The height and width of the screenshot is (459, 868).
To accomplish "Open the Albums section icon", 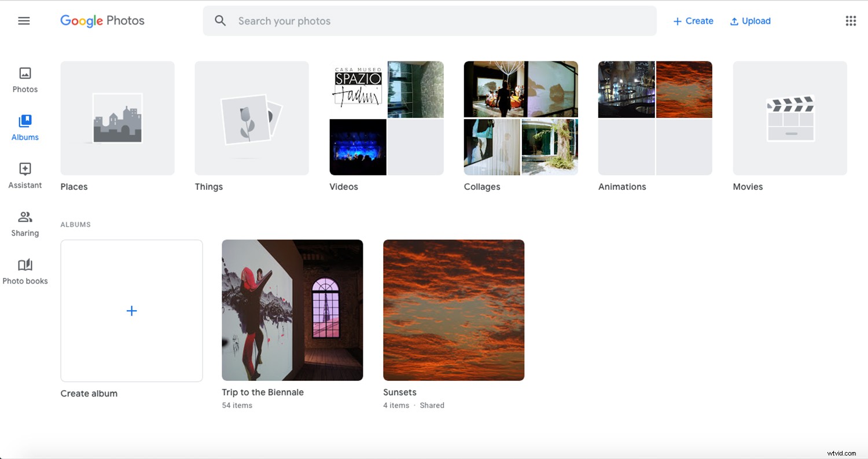I will point(25,122).
